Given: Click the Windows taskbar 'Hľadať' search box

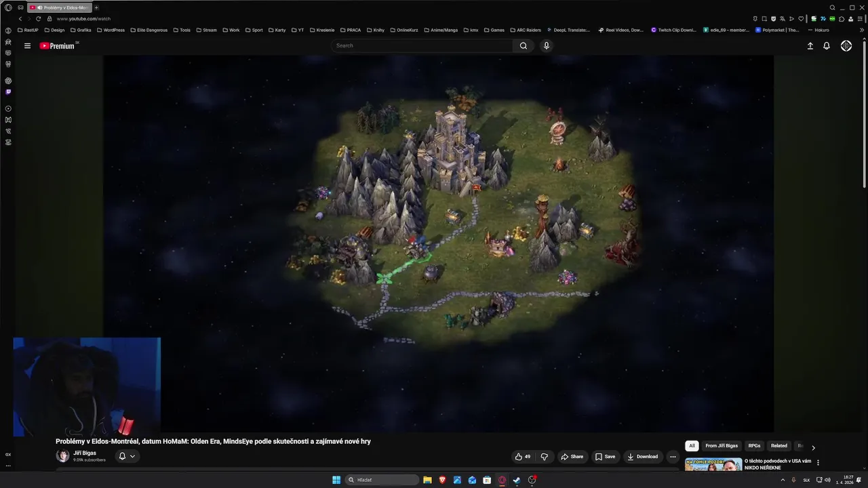Looking at the screenshot, I should coord(382,480).
